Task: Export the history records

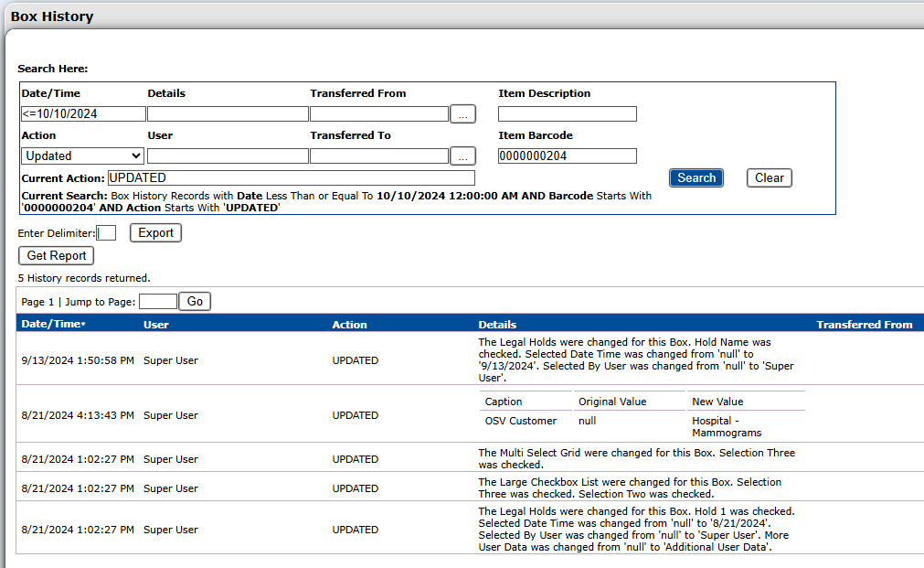Action: (155, 233)
